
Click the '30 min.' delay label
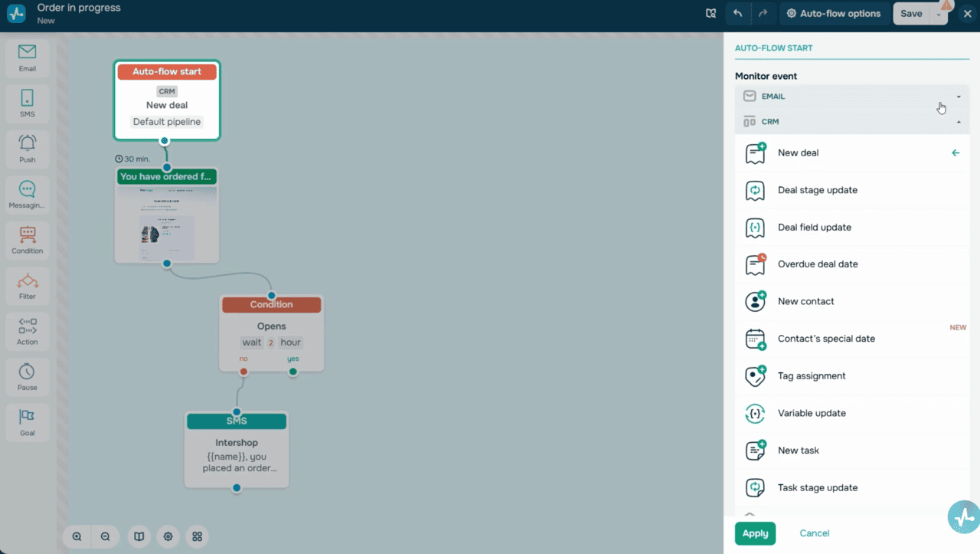click(132, 159)
